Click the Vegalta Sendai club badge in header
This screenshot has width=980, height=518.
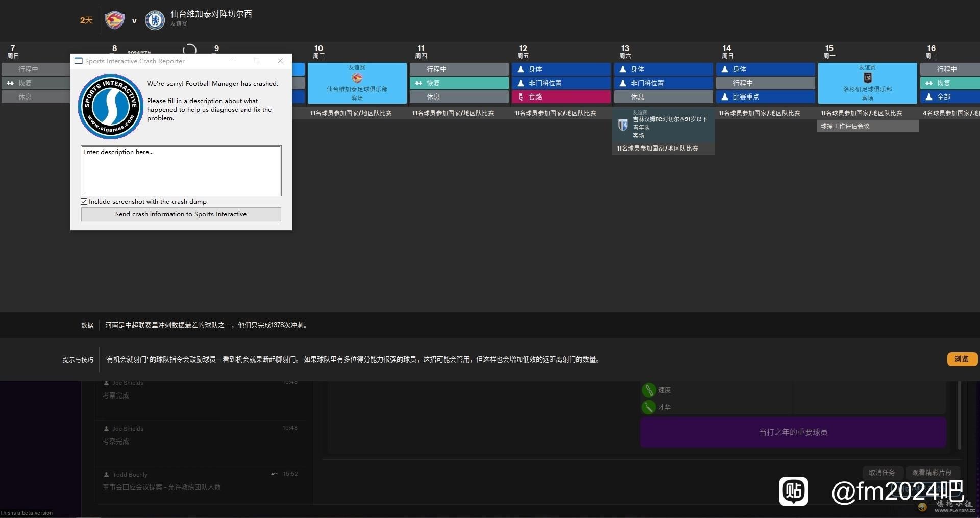pos(114,20)
